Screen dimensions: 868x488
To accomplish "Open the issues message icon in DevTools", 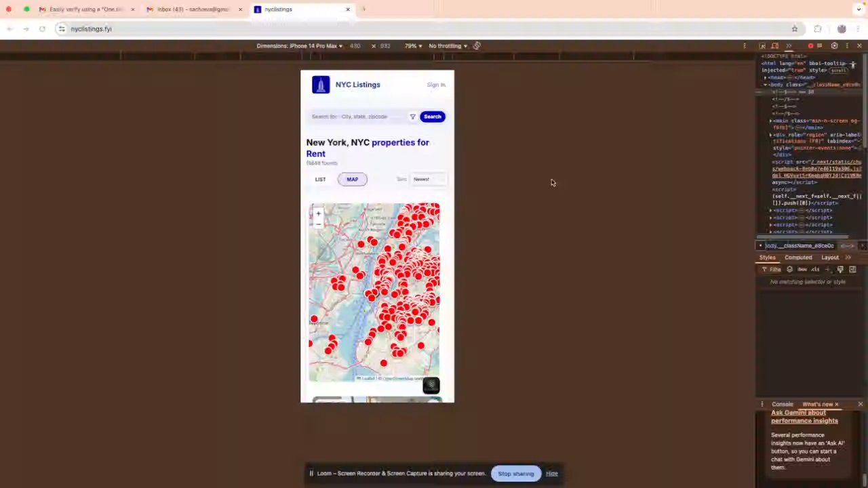I will [x=820, y=46].
